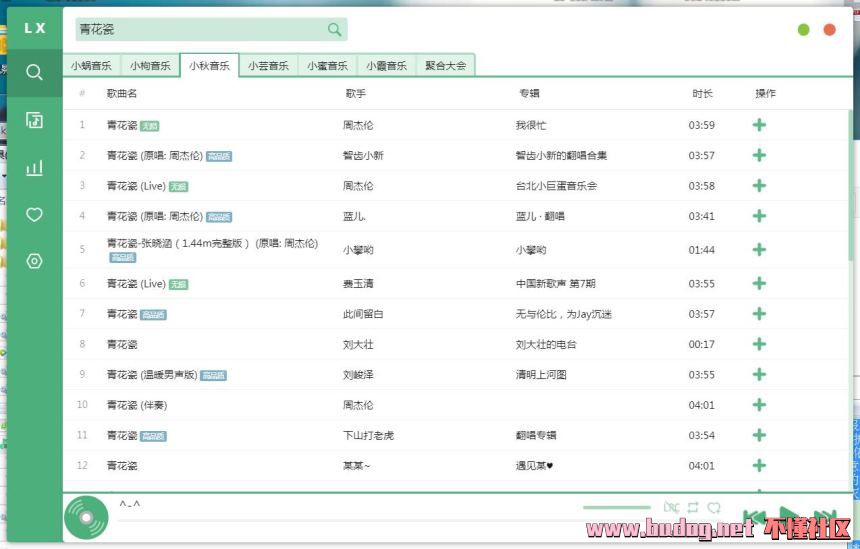This screenshot has height=549, width=860.
Task: Click plus icon for 费玉清's 青花瓷 (Live)
Action: click(759, 284)
